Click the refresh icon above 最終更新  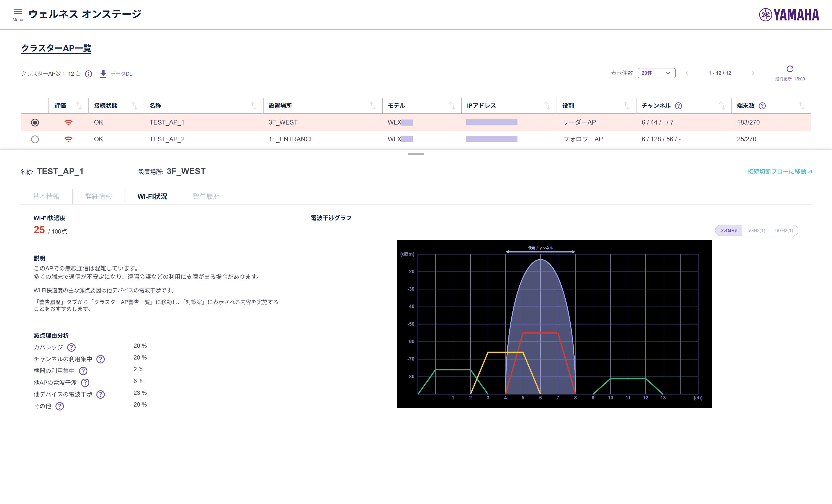(x=790, y=69)
